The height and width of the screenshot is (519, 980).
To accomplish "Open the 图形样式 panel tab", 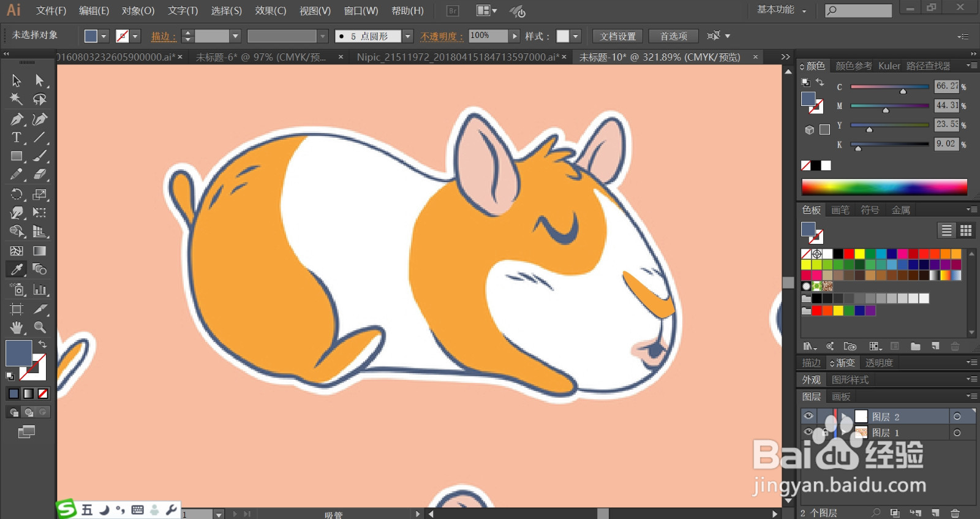I will click(850, 380).
